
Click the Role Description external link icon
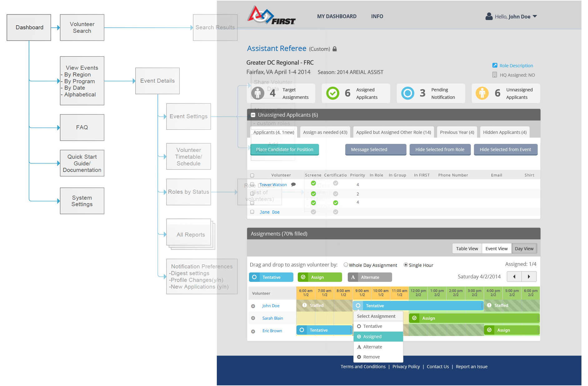(495, 65)
